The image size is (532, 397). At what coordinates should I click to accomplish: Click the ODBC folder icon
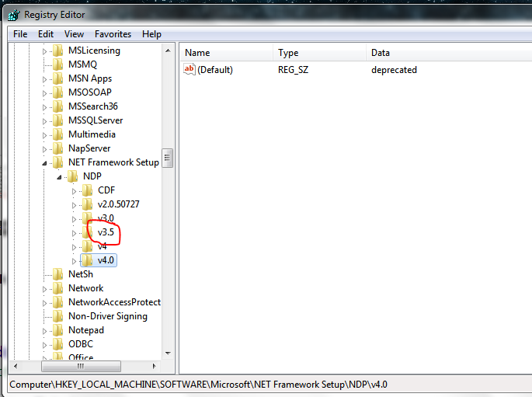[x=58, y=344]
